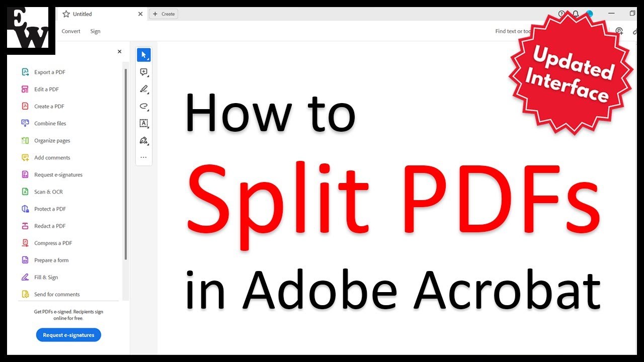Open the user profile avatar
The height and width of the screenshot is (362, 644).
click(x=589, y=14)
